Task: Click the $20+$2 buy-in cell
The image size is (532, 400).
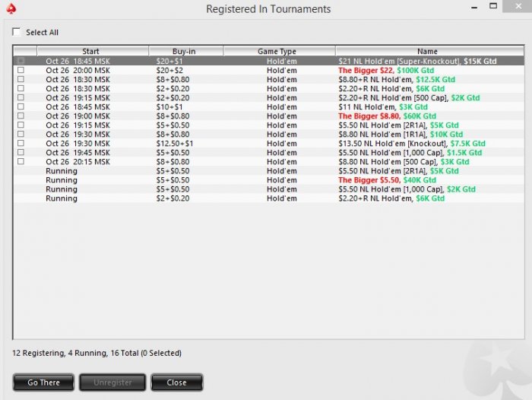Action: (169, 70)
